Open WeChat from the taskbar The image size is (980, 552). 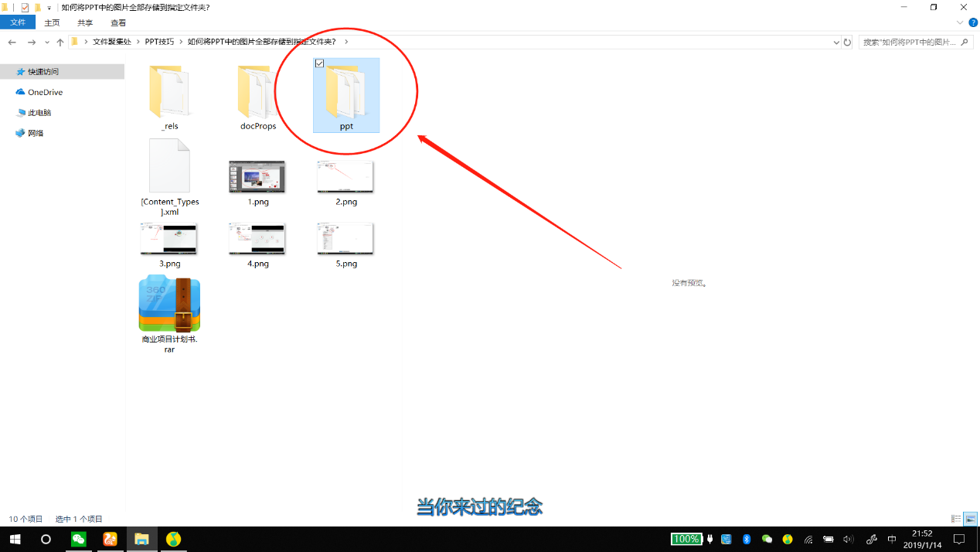(x=78, y=539)
